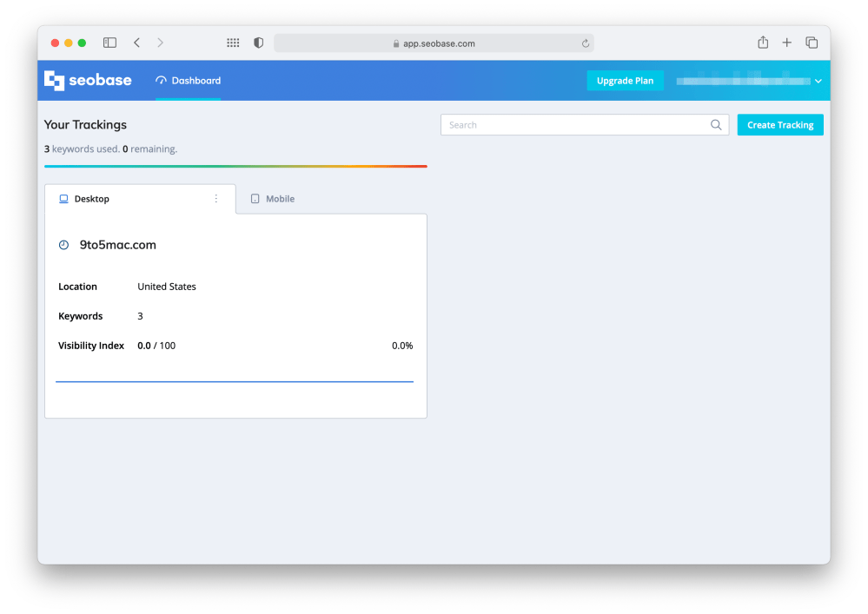Click the search magnifier icon
The height and width of the screenshot is (614, 868).
tap(716, 125)
